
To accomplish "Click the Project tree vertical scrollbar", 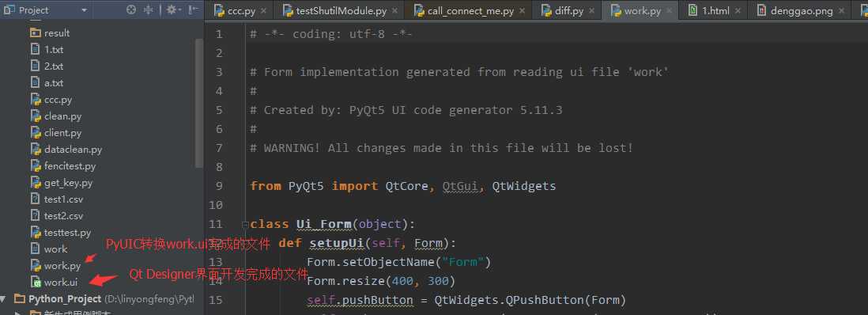I will pyautogui.click(x=198, y=103).
